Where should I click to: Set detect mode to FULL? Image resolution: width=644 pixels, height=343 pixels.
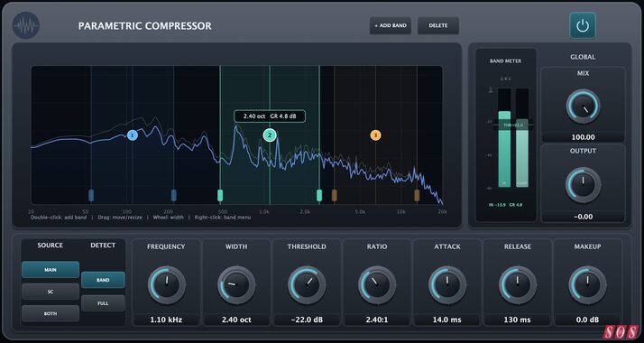point(103,303)
